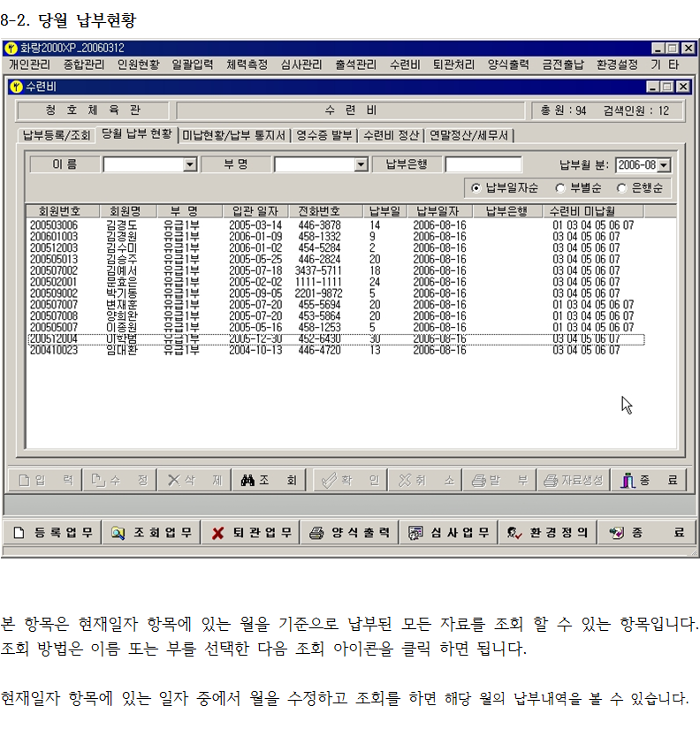The height and width of the screenshot is (729, 700).
Task: Click the 납부은행 text input field
Action: point(483,164)
